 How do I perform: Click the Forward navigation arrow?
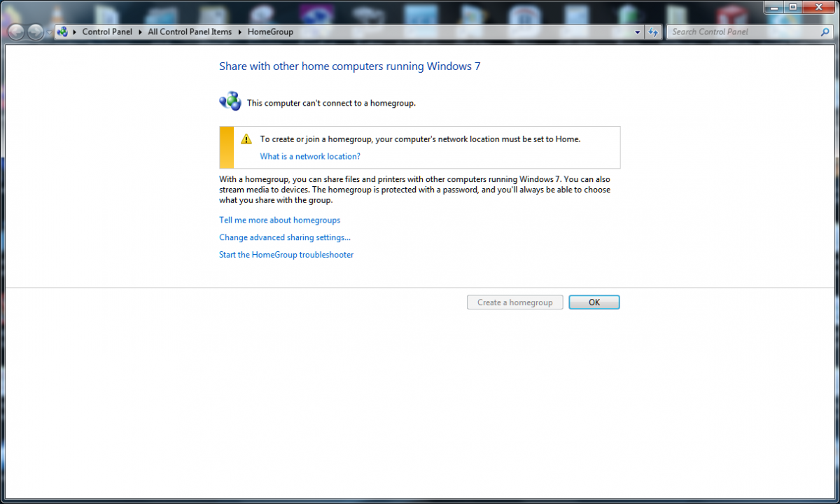(x=35, y=32)
